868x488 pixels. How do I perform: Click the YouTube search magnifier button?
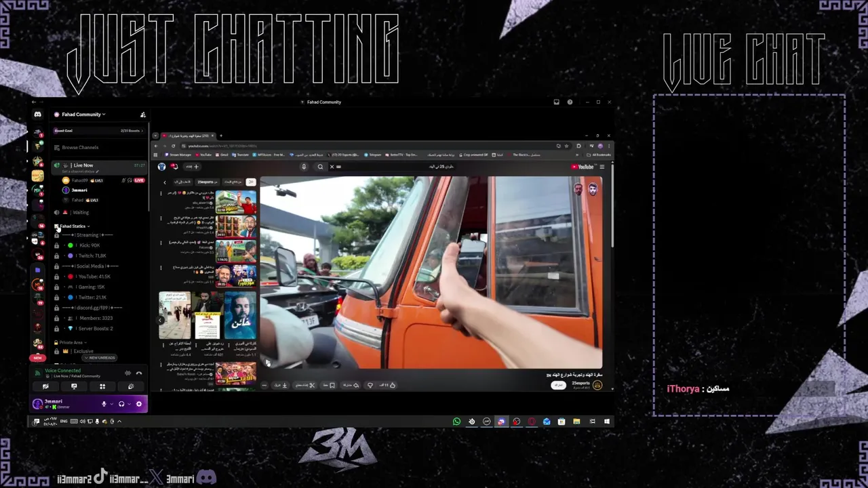pos(320,167)
